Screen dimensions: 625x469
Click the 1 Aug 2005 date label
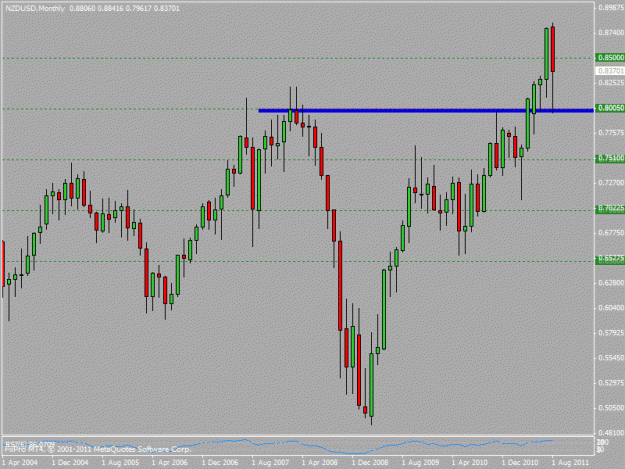(x=120, y=463)
